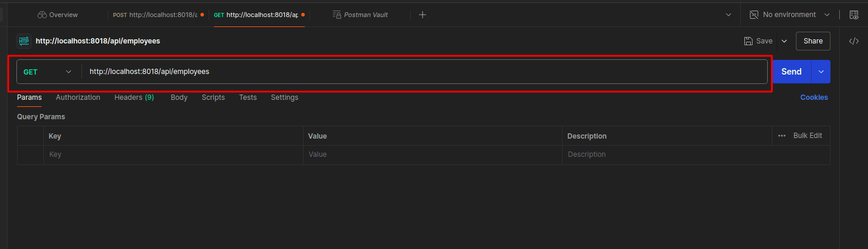868x249 pixels.
Task: Open the No environment selector
Action: point(789,15)
